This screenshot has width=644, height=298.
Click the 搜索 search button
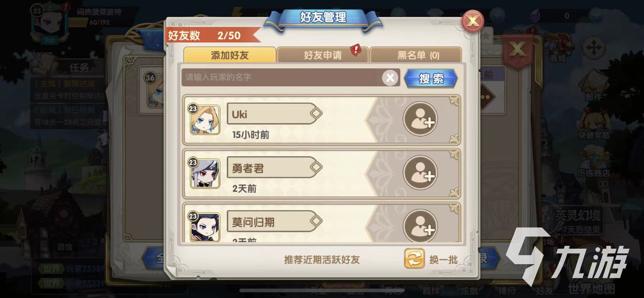(431, 78)
